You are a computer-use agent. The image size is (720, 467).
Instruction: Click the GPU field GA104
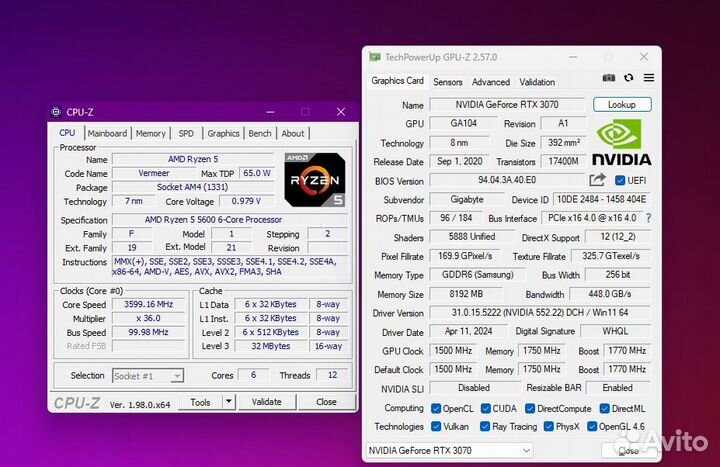coord(463,124)
